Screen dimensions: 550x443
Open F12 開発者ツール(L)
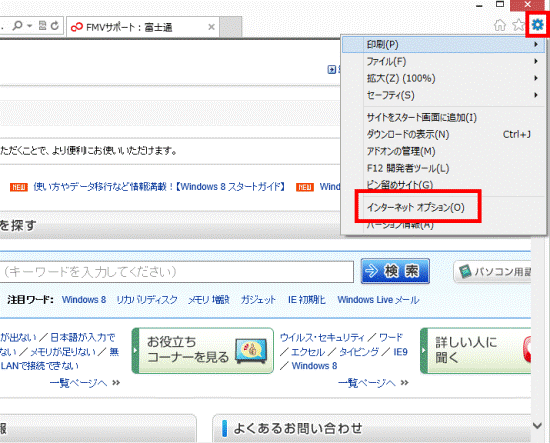click(444, 168)
